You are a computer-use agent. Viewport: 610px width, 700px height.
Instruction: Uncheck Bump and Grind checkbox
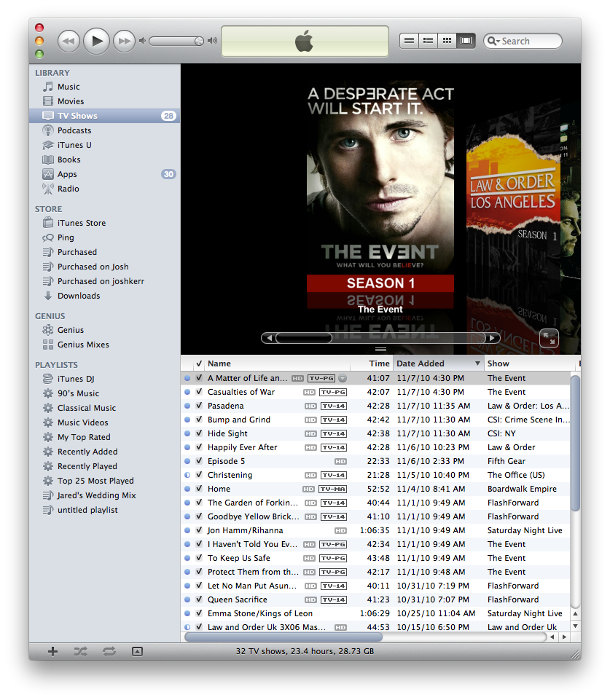199,420
